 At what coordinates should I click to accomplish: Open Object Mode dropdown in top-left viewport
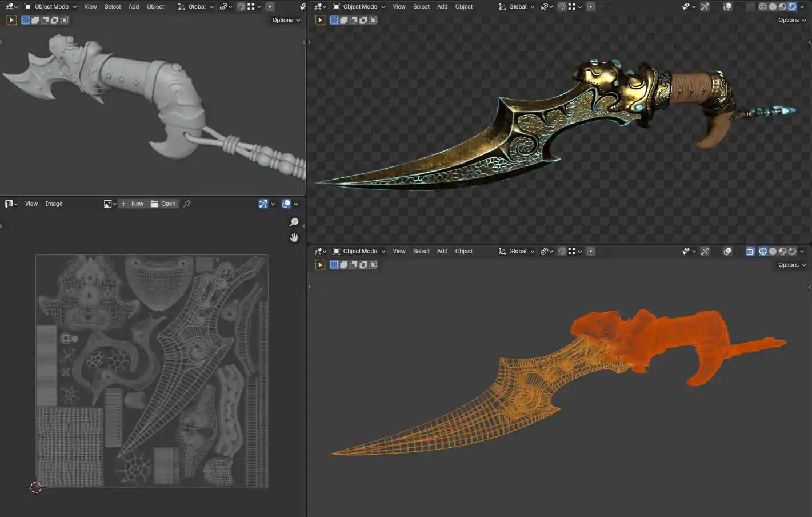click(x=50, y=7)
